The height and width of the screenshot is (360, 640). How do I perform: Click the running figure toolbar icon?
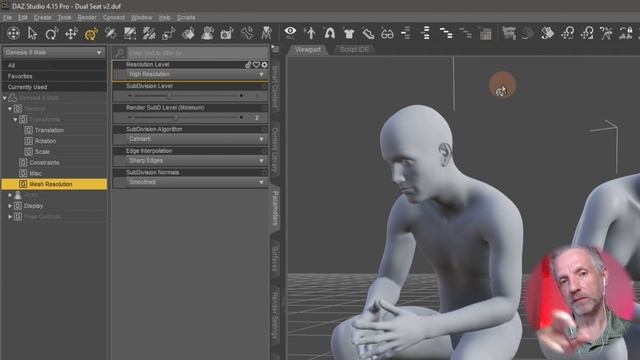point(606,33)
